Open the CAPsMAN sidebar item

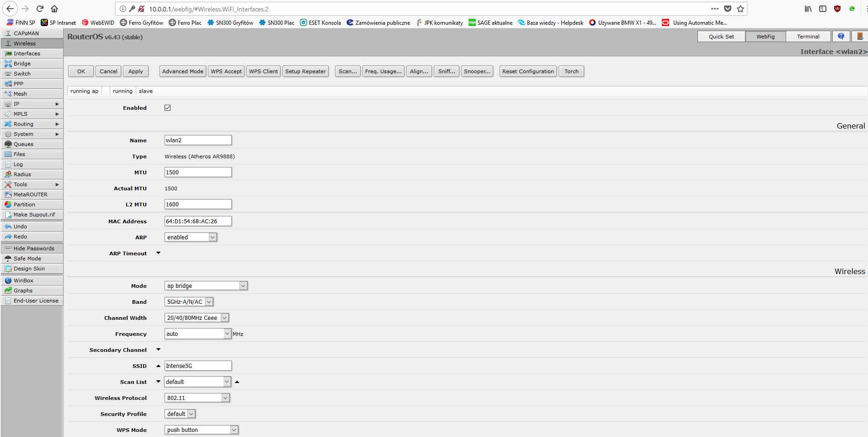click(x=32, y=33)
